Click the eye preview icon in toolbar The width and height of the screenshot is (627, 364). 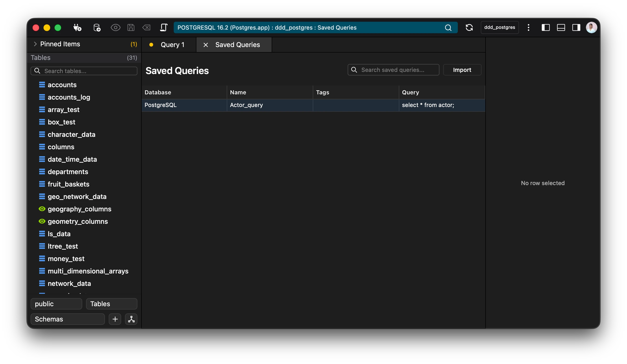115,28
